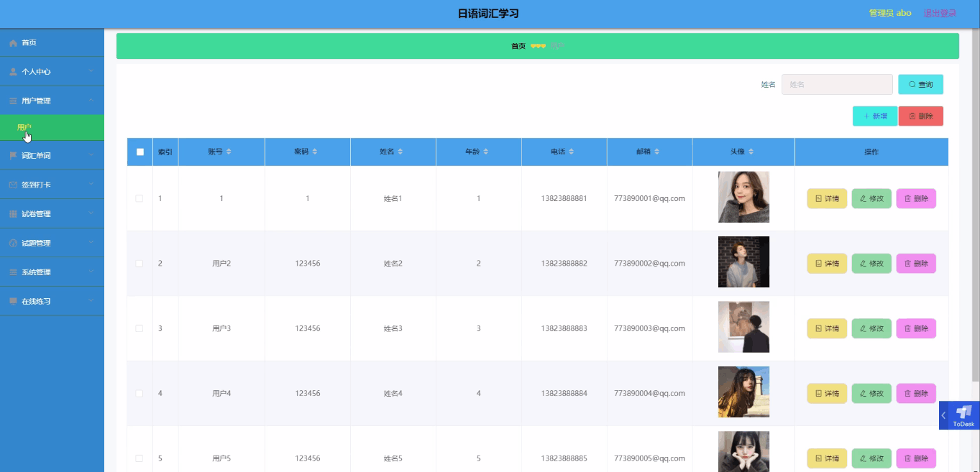Sort by 账号 column arrows
Screen dimensions: 980x472
229,152
